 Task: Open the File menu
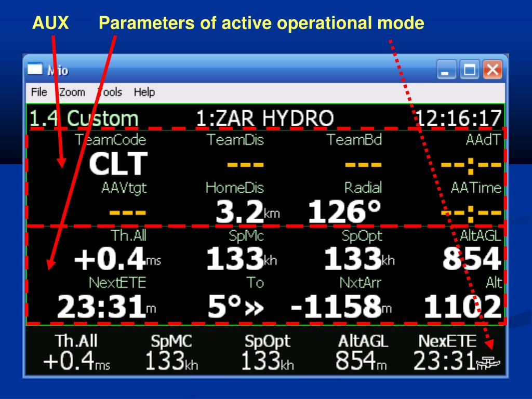coord(38,92)
